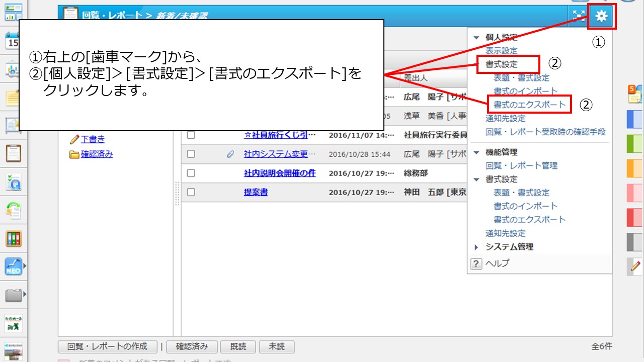Select 書式のエクスポート under 個人設定

click(x=529, y=105)
